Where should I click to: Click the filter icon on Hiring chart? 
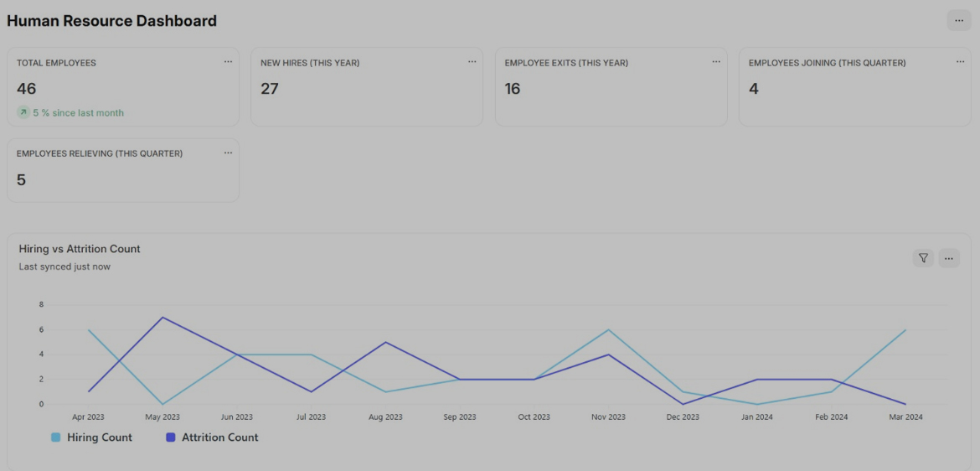[x=923, y=258]
